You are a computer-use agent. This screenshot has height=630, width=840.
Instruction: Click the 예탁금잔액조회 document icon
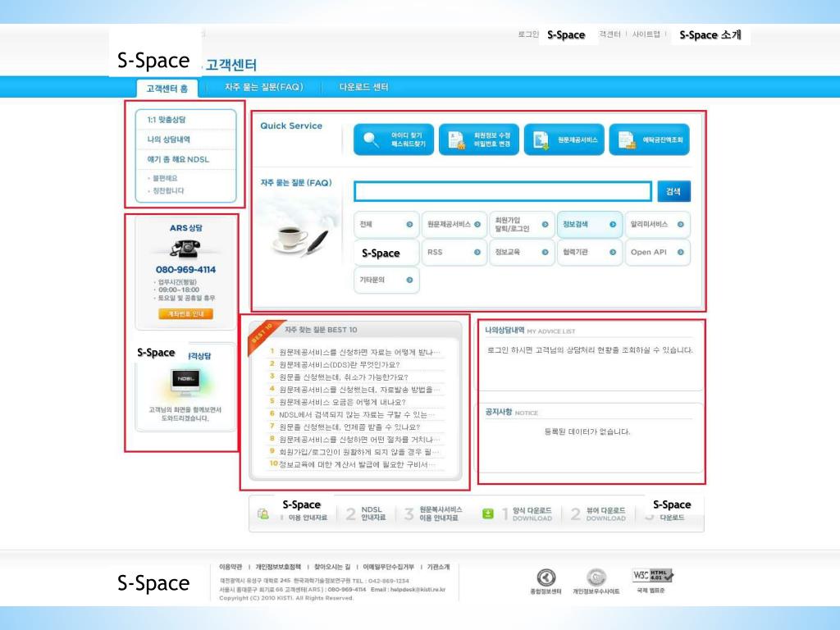click(626, 139)
